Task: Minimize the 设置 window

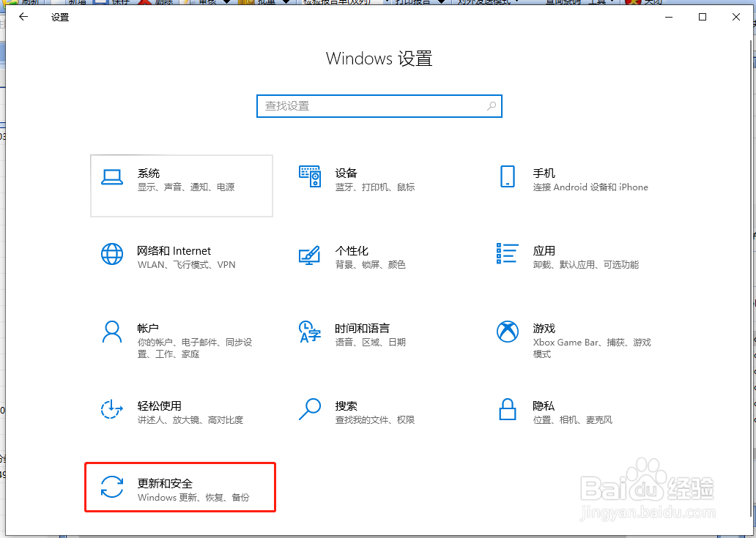Action: pos(669,17)
